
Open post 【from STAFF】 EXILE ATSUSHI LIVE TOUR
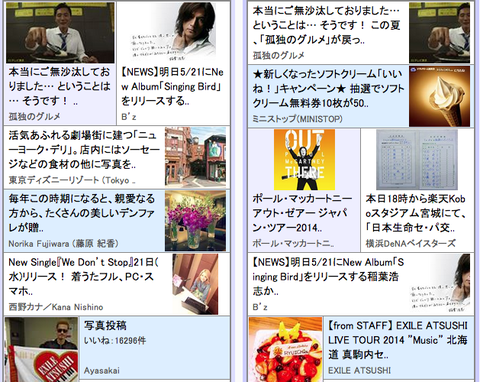[398, 340]
